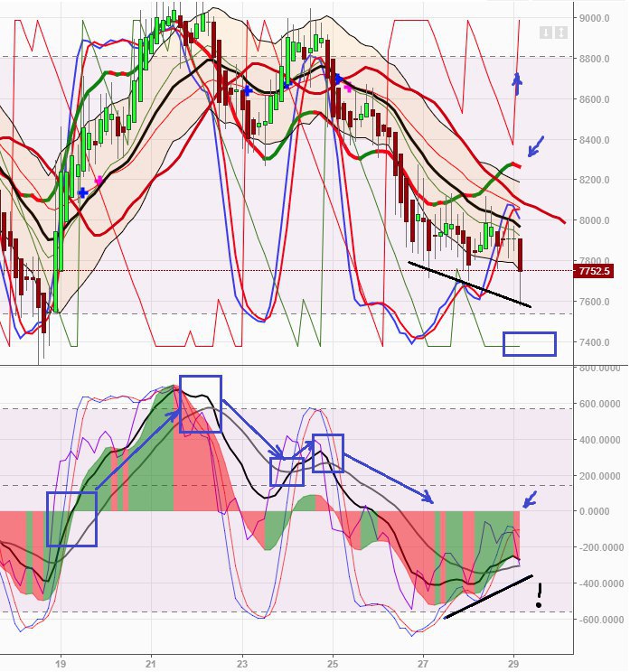Click the 8200.0 price axis label
The image size is (630, 672).
pos(594,180)
